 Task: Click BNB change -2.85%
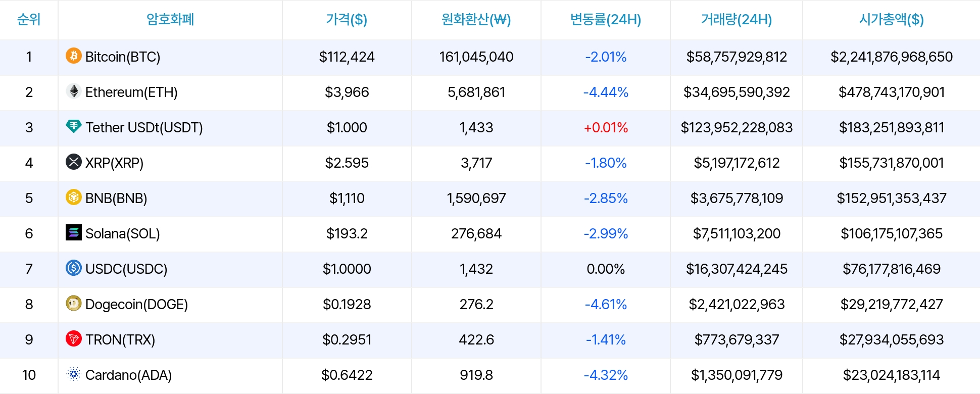point(606,199)
